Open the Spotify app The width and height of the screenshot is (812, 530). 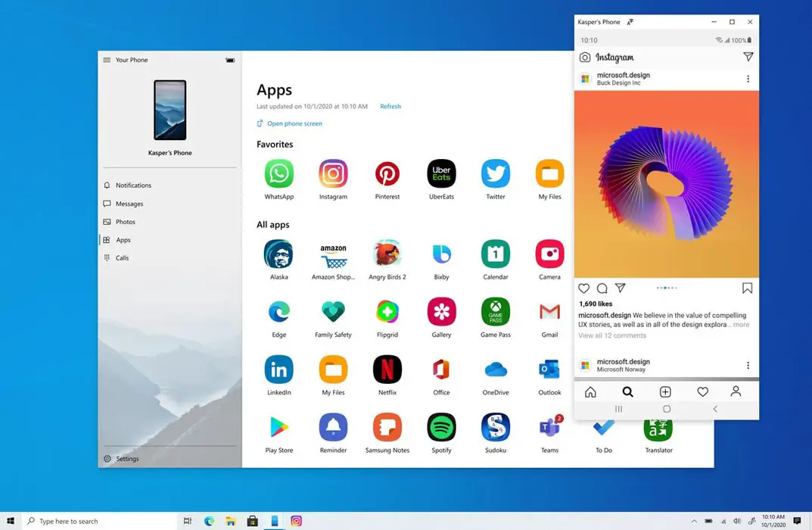[441, 428]
